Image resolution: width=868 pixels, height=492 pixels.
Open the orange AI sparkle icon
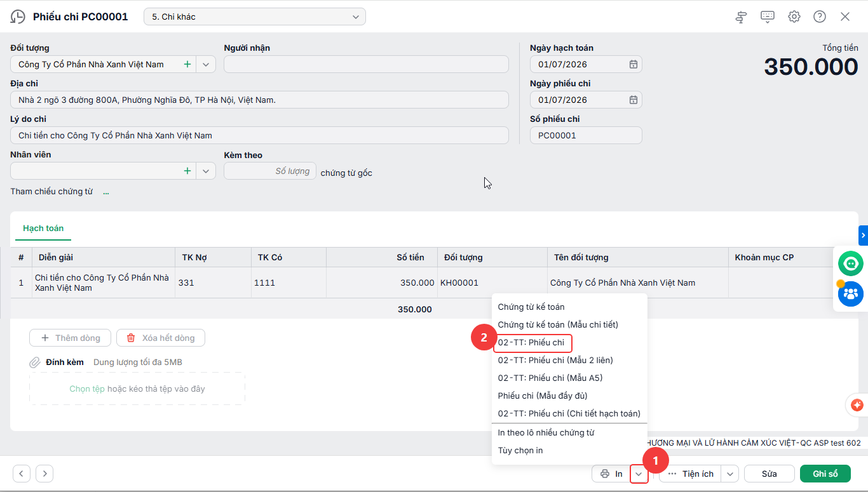[857, 404]
